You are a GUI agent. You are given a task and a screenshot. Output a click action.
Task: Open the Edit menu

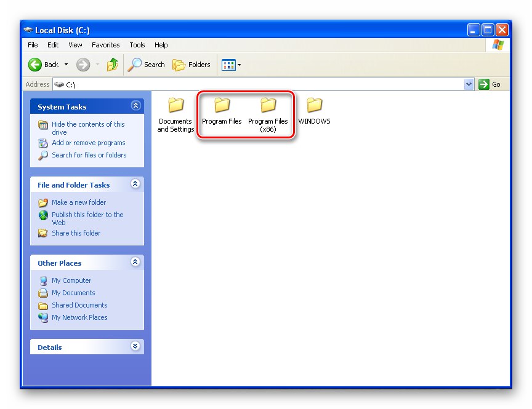coord(53,45)
